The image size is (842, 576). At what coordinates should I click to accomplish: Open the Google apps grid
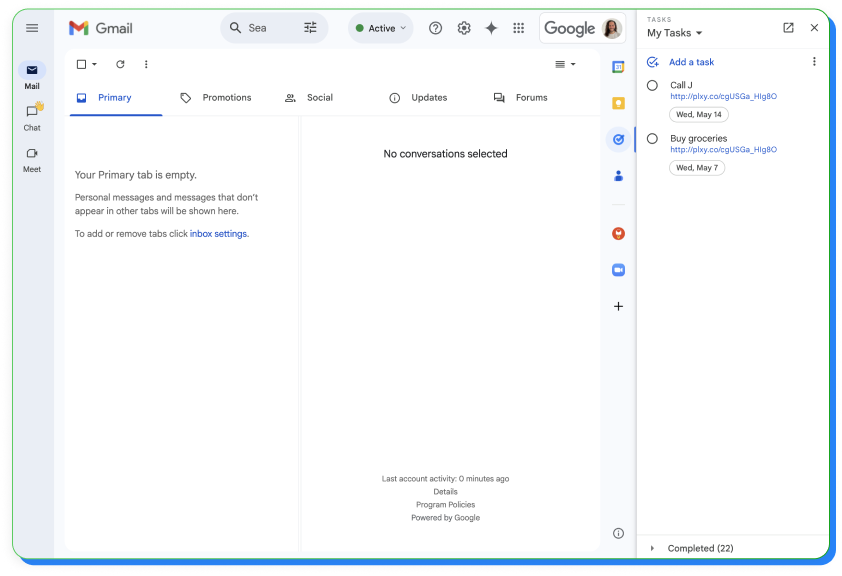coord(519,28)
